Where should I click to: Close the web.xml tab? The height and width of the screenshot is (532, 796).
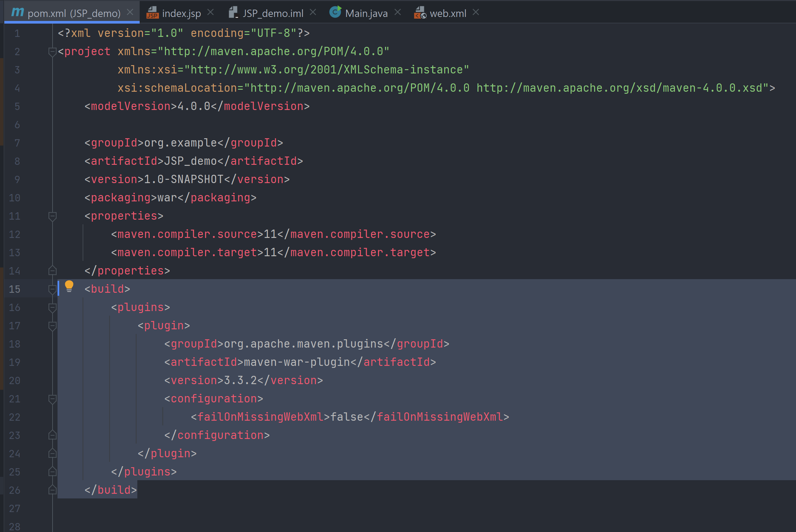tap(476, 13)
